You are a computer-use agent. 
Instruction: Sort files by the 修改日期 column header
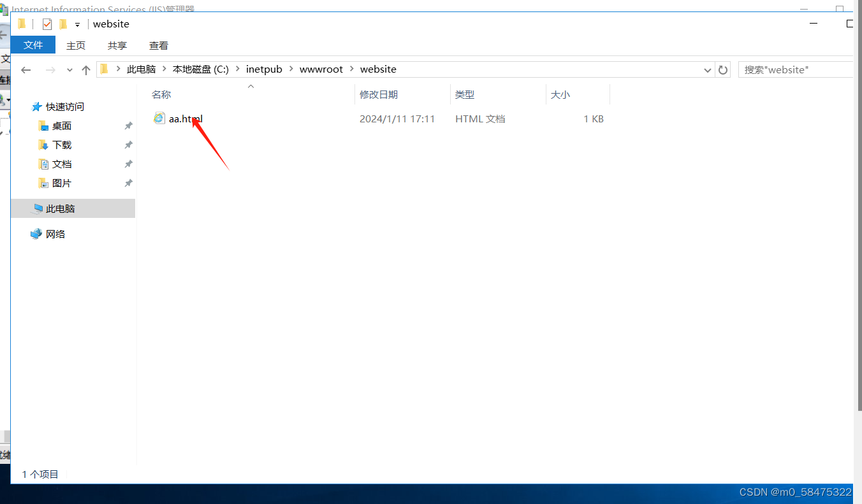[x=379, y=94]
